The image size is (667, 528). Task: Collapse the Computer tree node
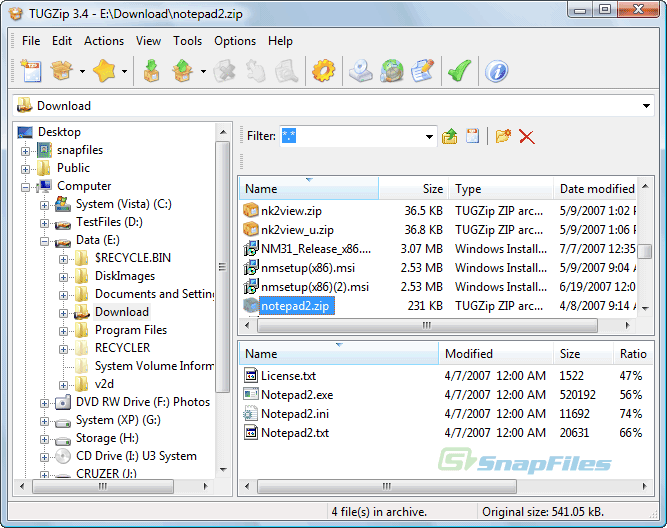pyautogui.click(x=26, y=187)
